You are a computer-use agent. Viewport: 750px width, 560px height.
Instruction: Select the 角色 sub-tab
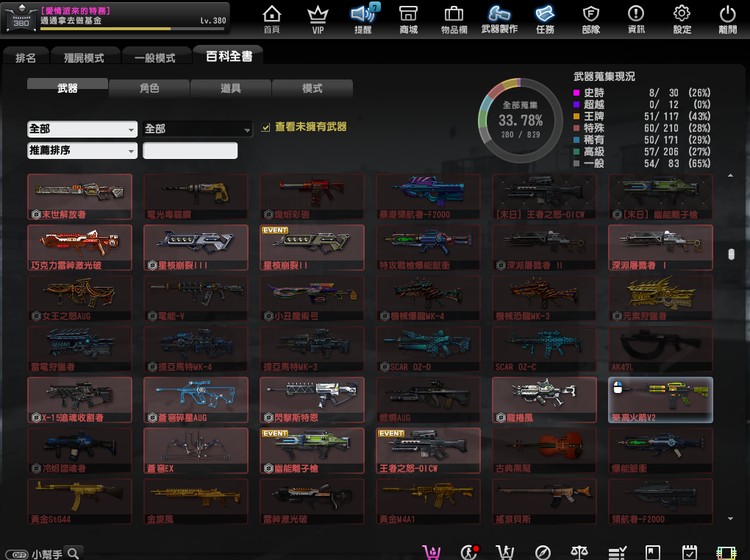click(x=149, y=88)
